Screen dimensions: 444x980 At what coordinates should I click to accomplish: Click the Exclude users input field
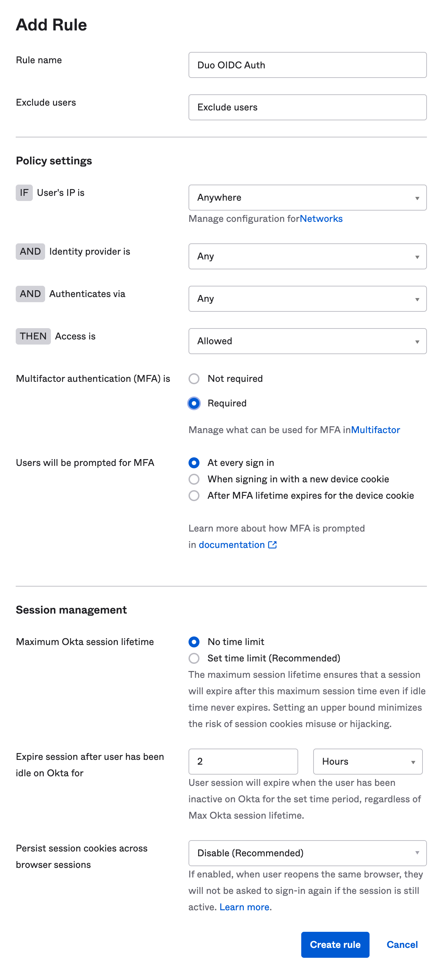point(307,107)
